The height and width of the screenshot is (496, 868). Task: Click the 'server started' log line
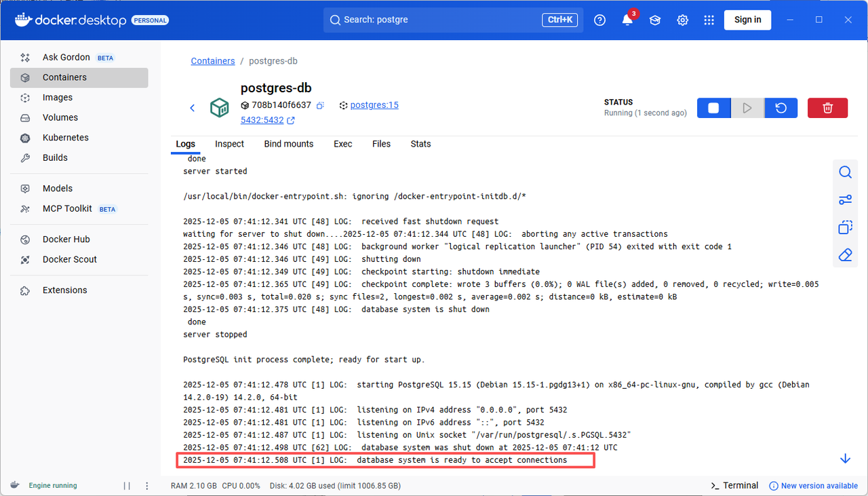215,171
